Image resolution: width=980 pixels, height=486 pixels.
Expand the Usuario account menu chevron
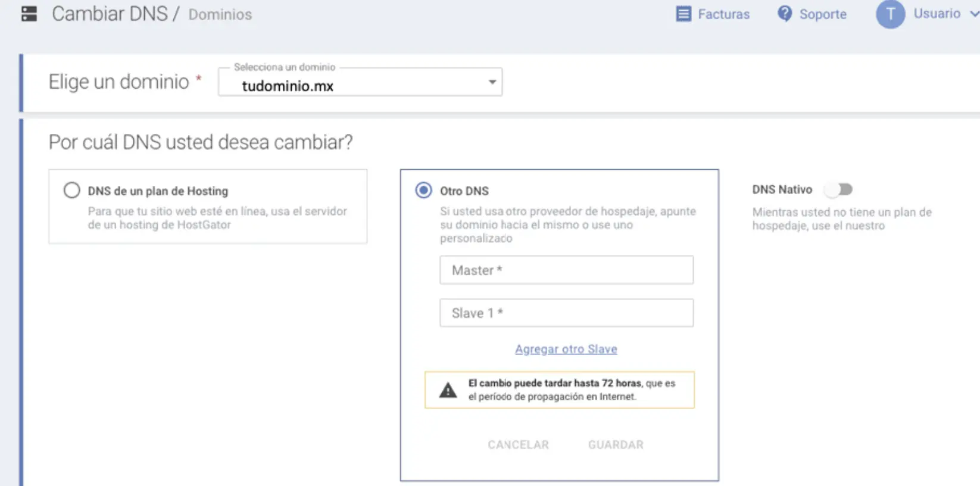[x=974, y=14]
